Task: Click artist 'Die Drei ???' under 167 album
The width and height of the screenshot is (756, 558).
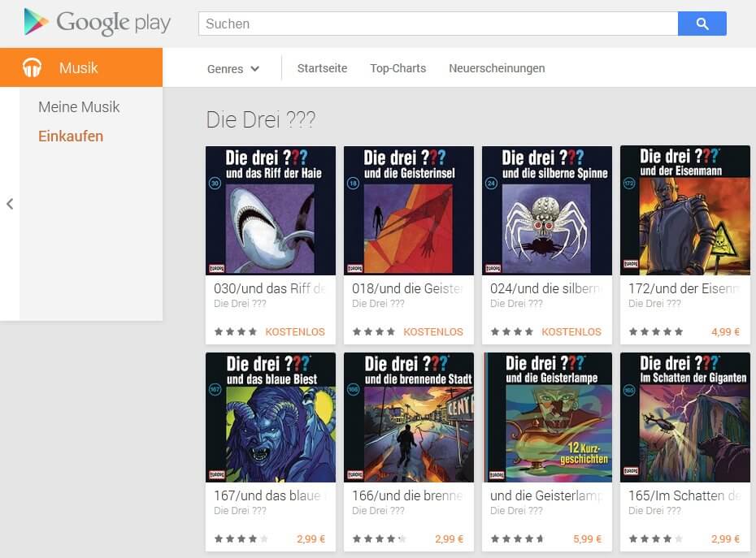Action: [240, 511]
